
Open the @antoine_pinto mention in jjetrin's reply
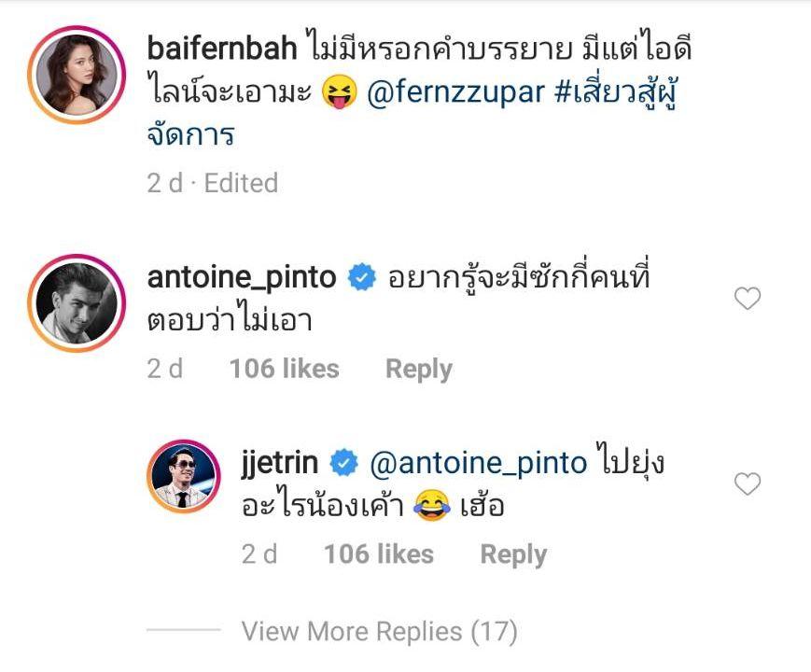(x=479, y=462)
